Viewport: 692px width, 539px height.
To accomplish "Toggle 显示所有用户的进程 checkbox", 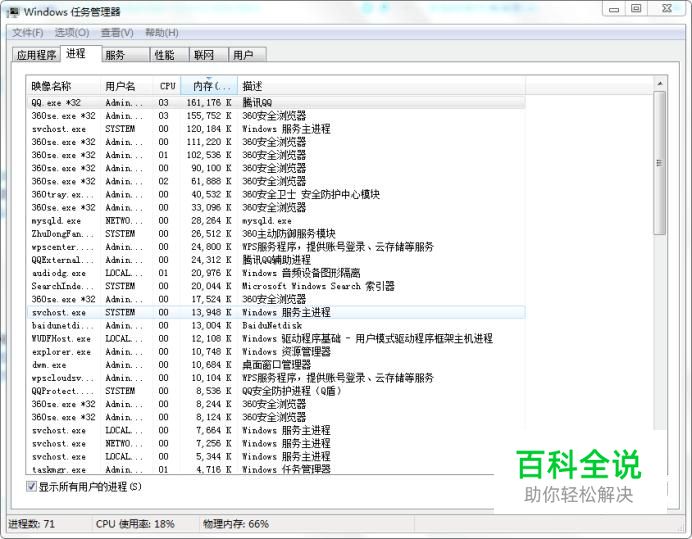I will (x=31, y=486).
